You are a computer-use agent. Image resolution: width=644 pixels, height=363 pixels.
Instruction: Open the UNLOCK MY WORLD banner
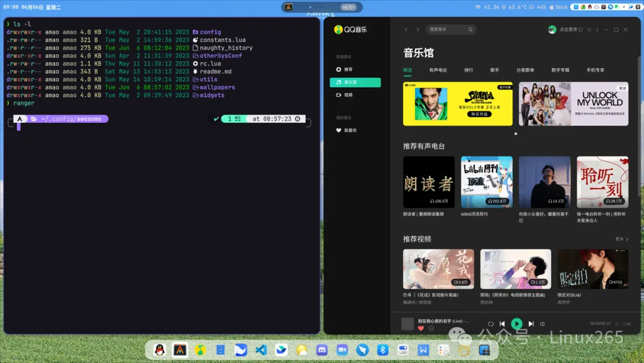point(574,104)
